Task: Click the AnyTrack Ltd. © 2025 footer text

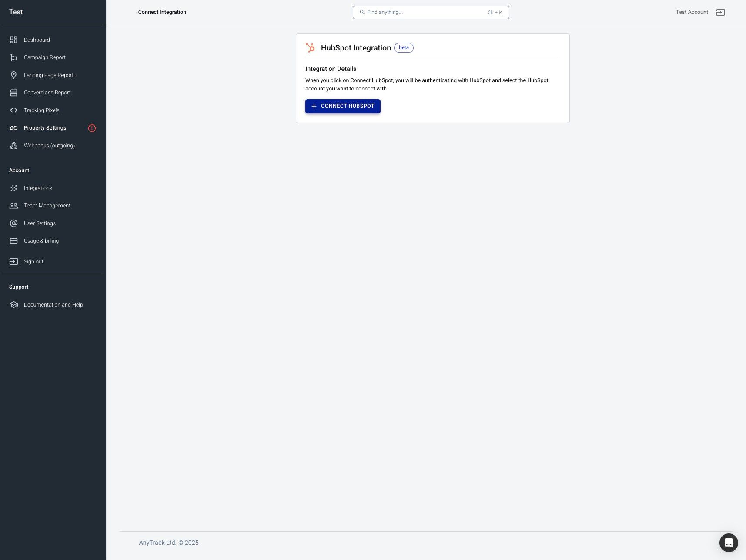Action: click(169, 543)
